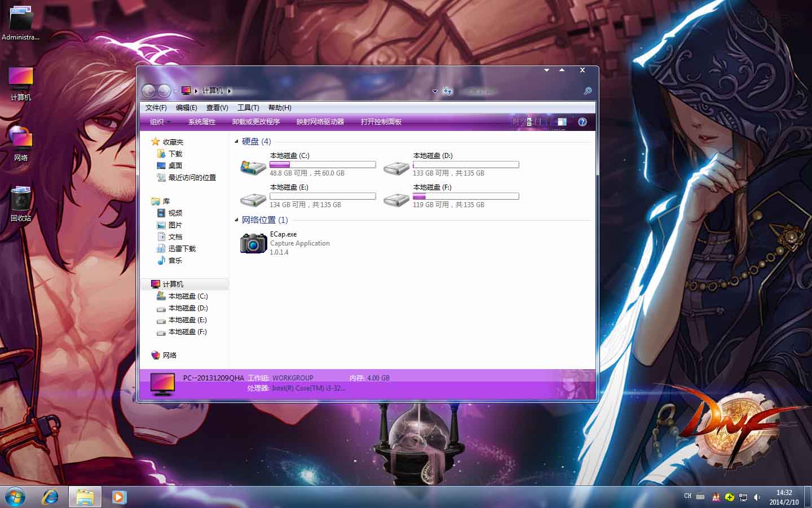Viewport: 812px width, 508px height.
Task: Click the CH language indicator
Action: tap(687, 496)
